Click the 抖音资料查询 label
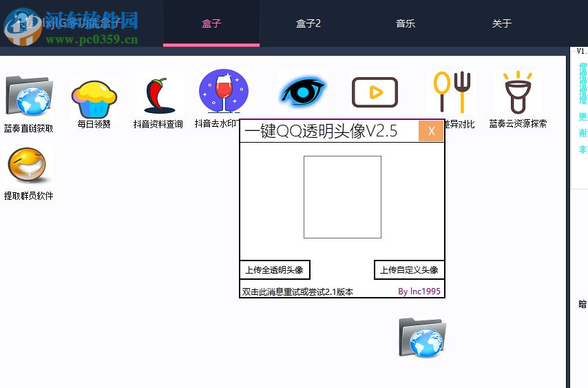The width and height of the screenshot is (588, 388). click(x=158, y=124)
